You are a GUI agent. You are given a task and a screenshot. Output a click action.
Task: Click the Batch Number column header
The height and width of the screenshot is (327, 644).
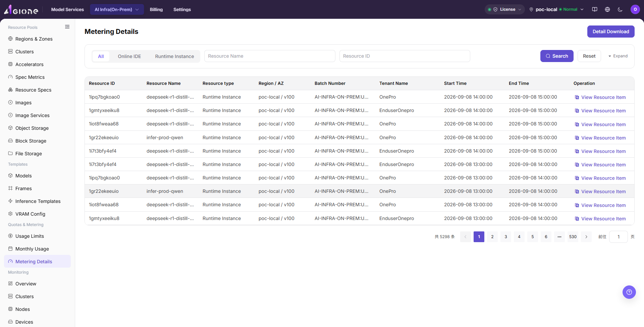(330, 83)
